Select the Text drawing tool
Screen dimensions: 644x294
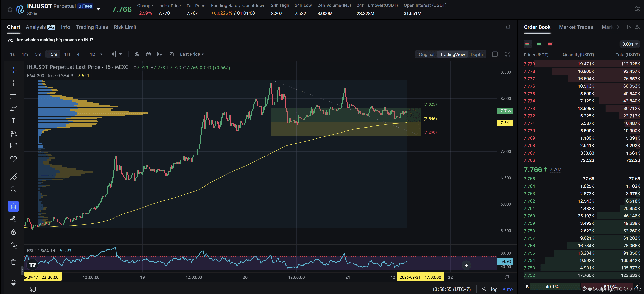pyautogui.click(x=14, y=121)
